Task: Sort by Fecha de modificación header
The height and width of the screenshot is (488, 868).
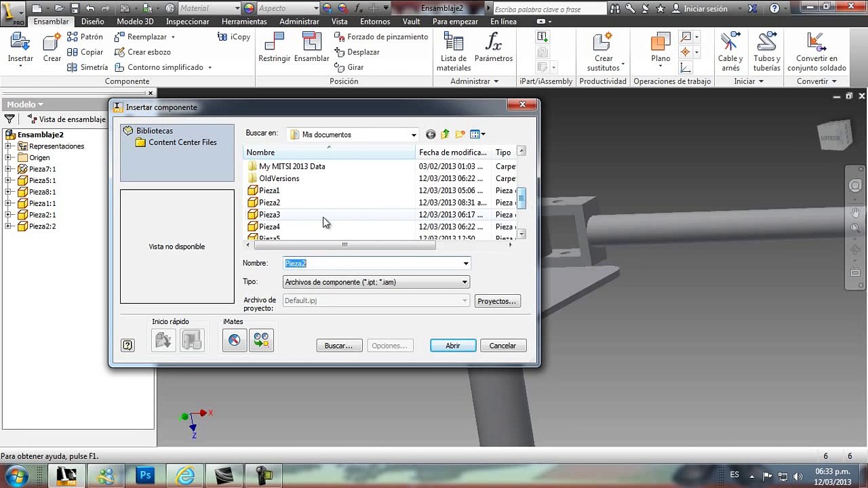Action: [x=453, y=152]
